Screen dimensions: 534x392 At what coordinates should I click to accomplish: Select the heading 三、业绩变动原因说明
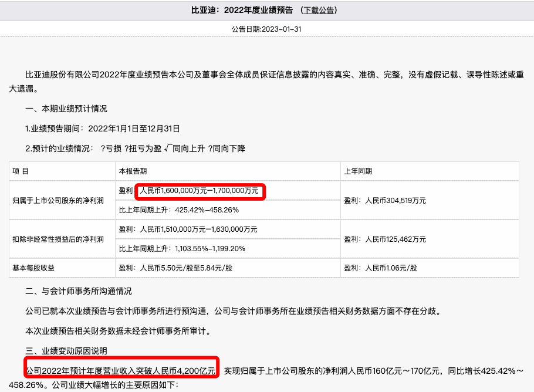(66, 351)
